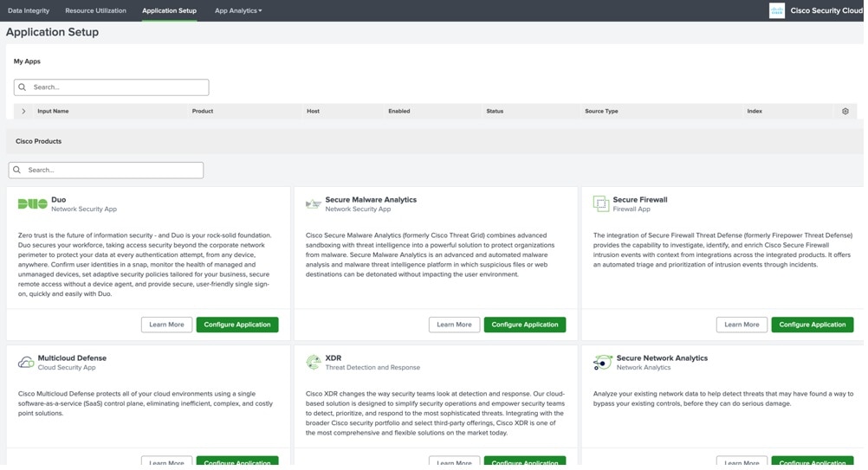Open the App Analytics dropdown menu
This screenshot has width=868, height=470.
(x=238, y=10)
